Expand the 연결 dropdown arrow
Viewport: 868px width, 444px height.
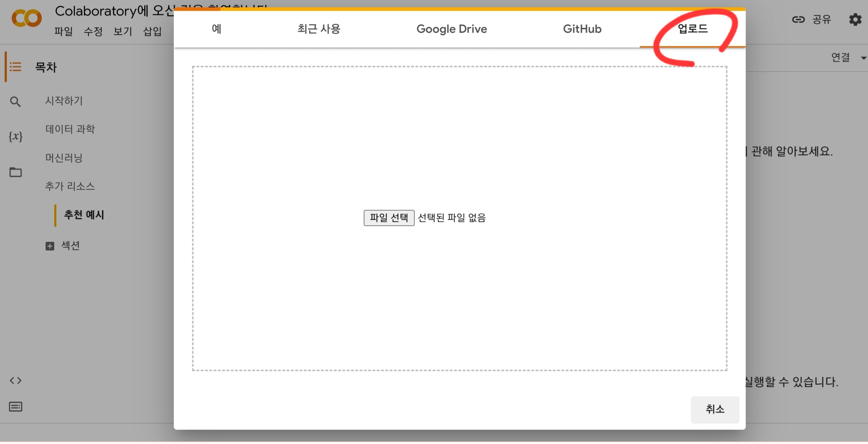[863, 57]
